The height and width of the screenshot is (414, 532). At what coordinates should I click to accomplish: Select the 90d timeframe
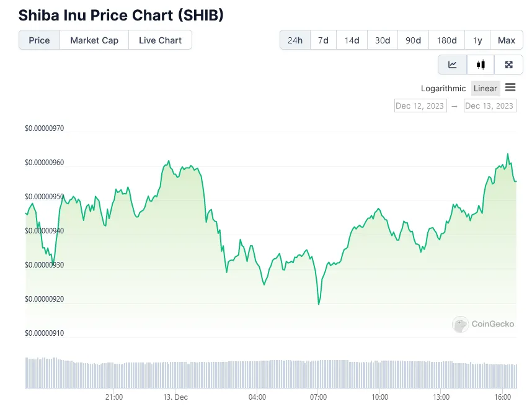(x=414, y=40)
